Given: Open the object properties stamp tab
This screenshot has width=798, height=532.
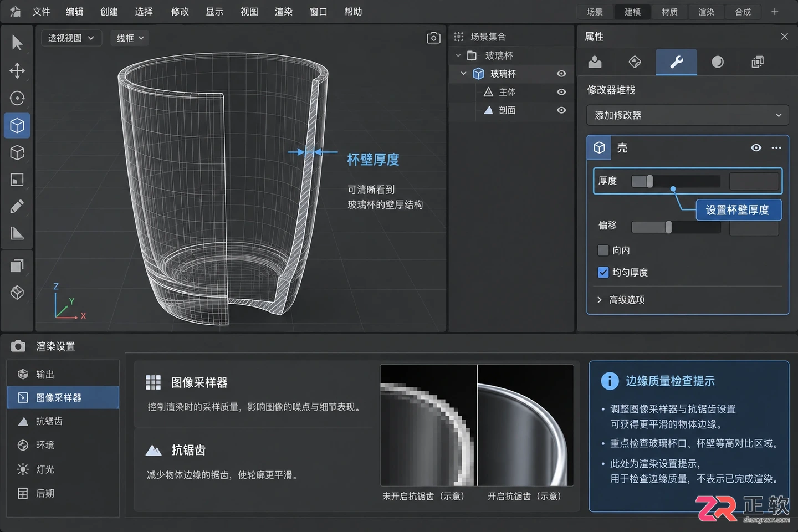Looking at the screenshot, I should pyautogui.click(x=595, y=62).
